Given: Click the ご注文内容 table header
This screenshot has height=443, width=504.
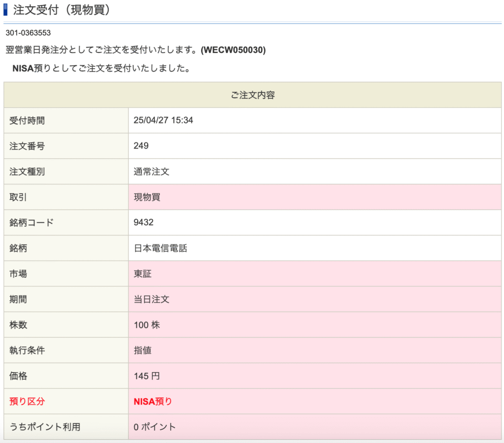Looking at the screenshot, I should (252, 95).
